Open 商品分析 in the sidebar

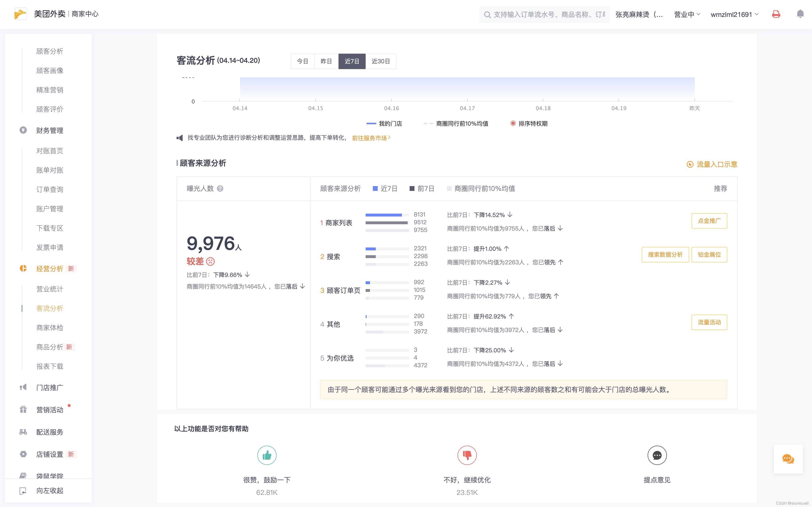click(x=50, y=347)
